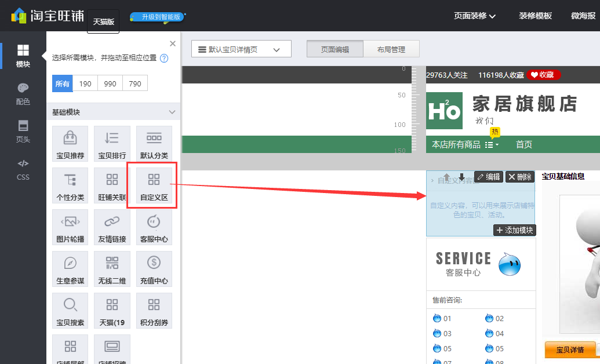Click the 删除 delete module button
This screenshot has height=364, width=600.
pos(520,177)
